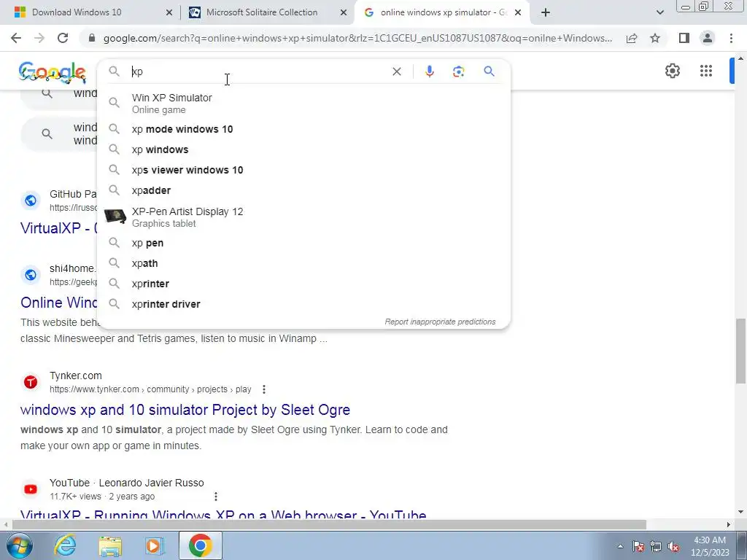747x560 pixels.
Task: Click the blue magnifier search button
Action: click(489, 71)
